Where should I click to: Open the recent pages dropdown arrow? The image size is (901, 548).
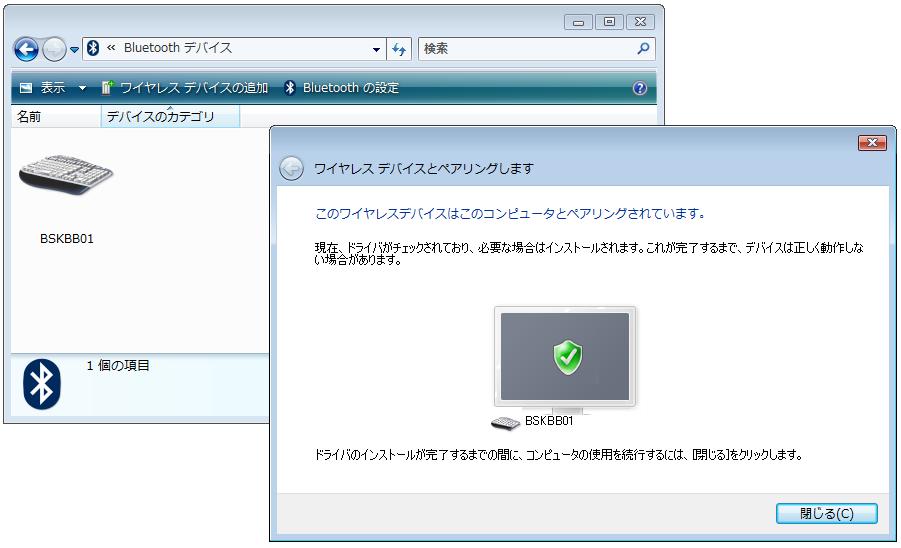(74, 50)
